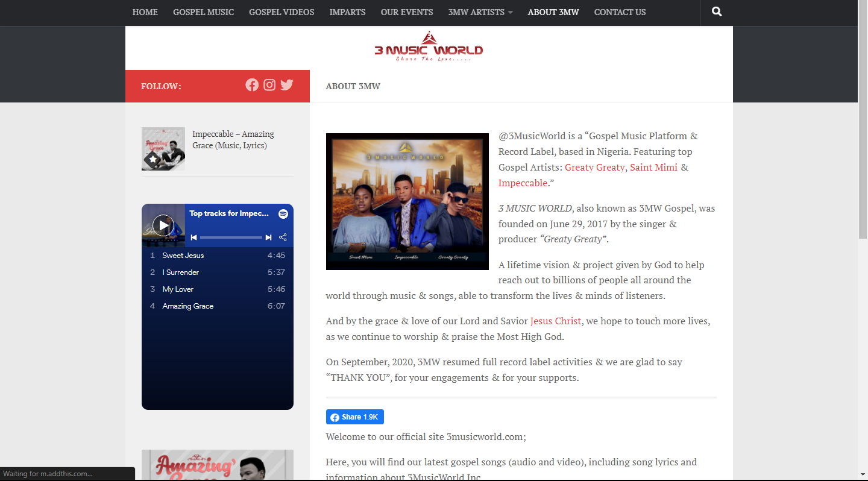Viewport: 868px width, 481px height.
Task: Play the Spotify top tracks widget
Action: point(163,225)
